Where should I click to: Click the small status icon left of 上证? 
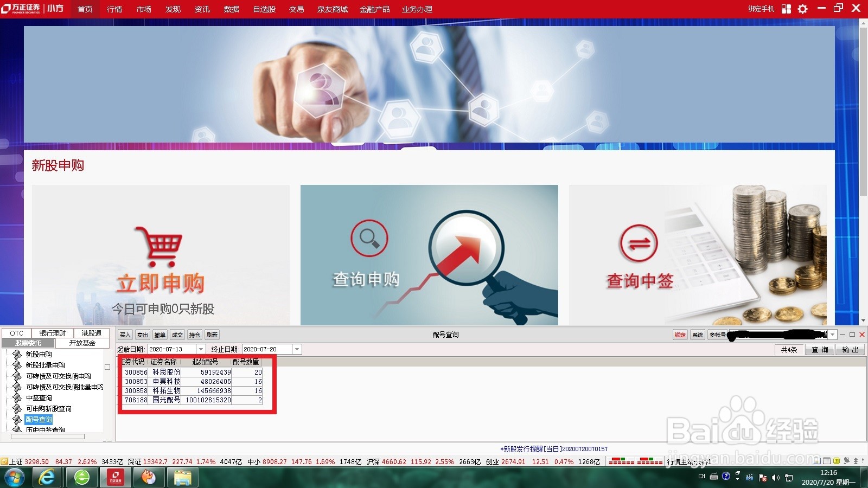click(x=4, y=461)
